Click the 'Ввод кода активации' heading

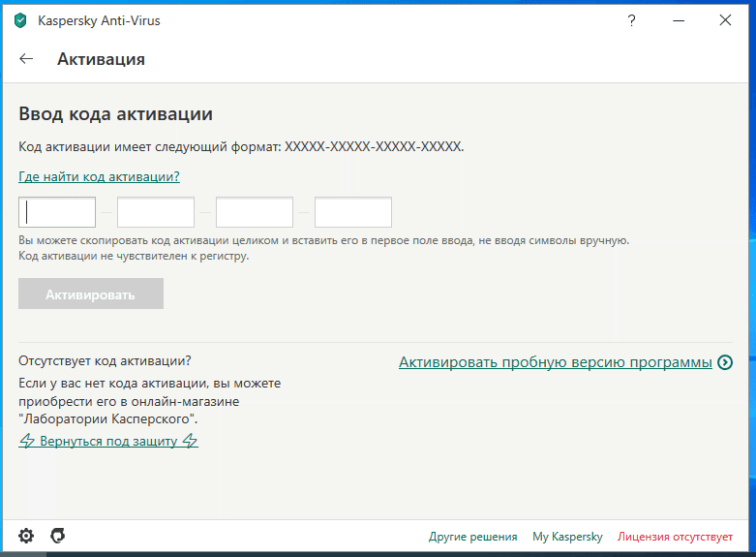pyautogui.click(x=116, y=114)
